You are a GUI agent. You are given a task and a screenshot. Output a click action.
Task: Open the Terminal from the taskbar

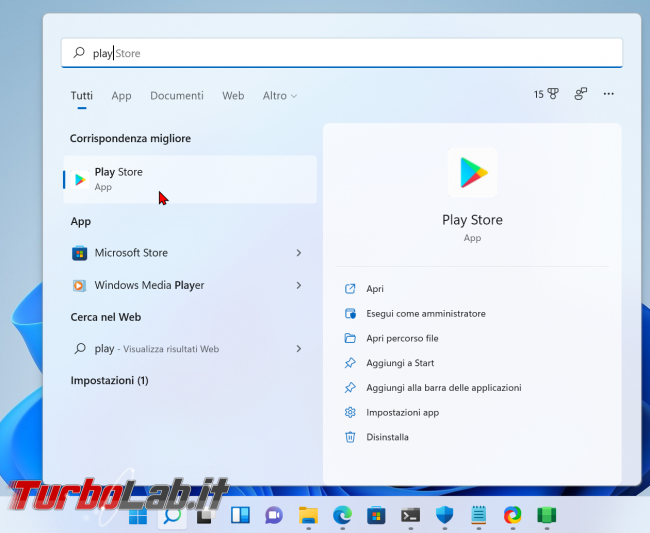click(410, 516)
